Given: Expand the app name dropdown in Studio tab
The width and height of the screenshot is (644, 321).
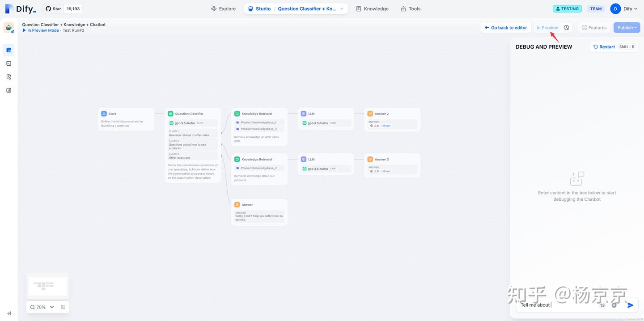Looking at the screenshot, I should pos(342,8).
